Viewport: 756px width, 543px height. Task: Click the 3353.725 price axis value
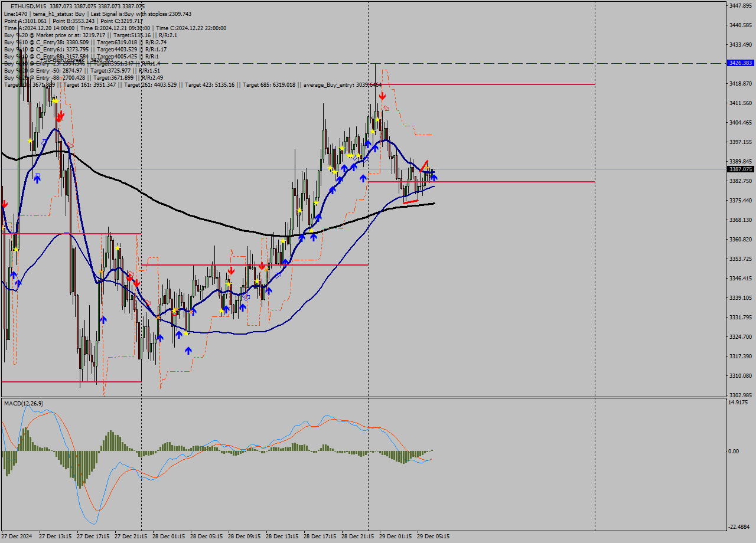pyautogui.click(x=741, y=259)
